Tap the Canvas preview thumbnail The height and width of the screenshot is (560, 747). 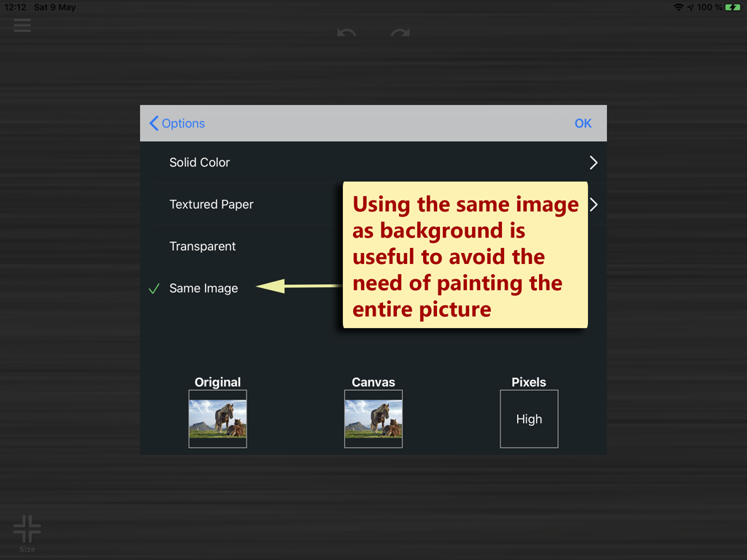coord(373,419)
